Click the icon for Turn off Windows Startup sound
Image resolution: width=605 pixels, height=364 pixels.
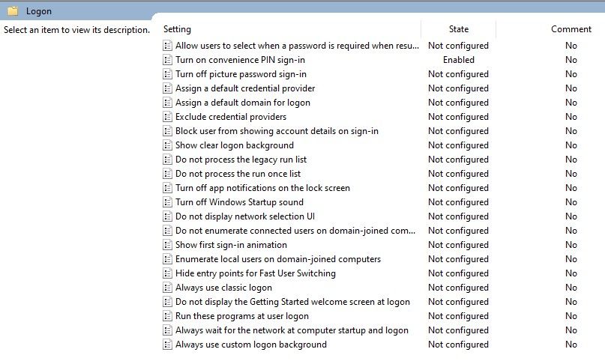pos(167,202)
